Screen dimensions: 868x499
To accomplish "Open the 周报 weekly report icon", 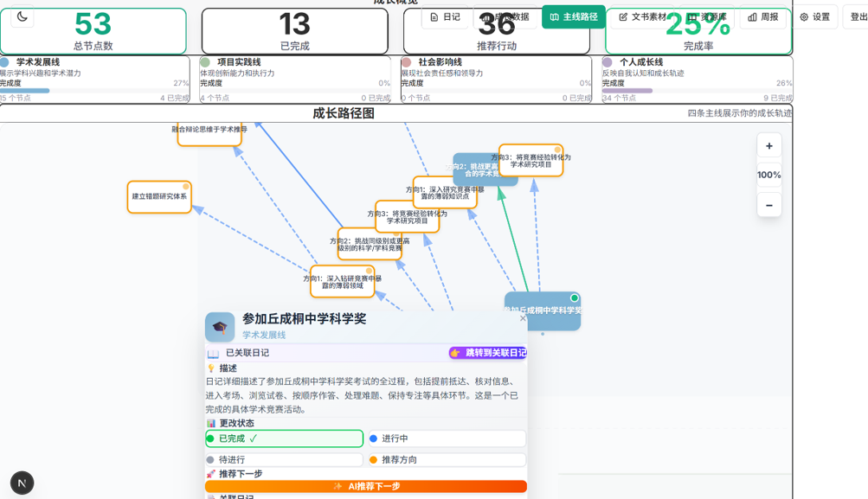I will 752,16.
